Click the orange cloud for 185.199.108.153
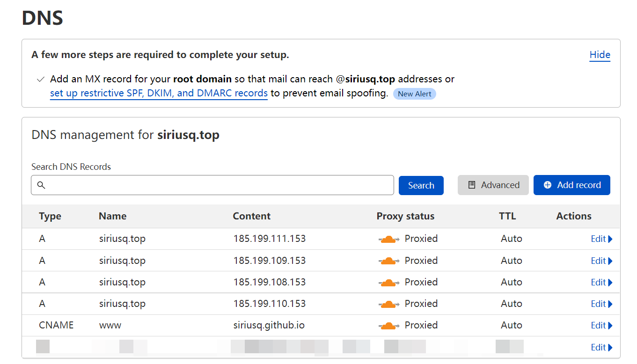Image resolution: width=637 pixels, height=364 pixels. tap(388, 282)
